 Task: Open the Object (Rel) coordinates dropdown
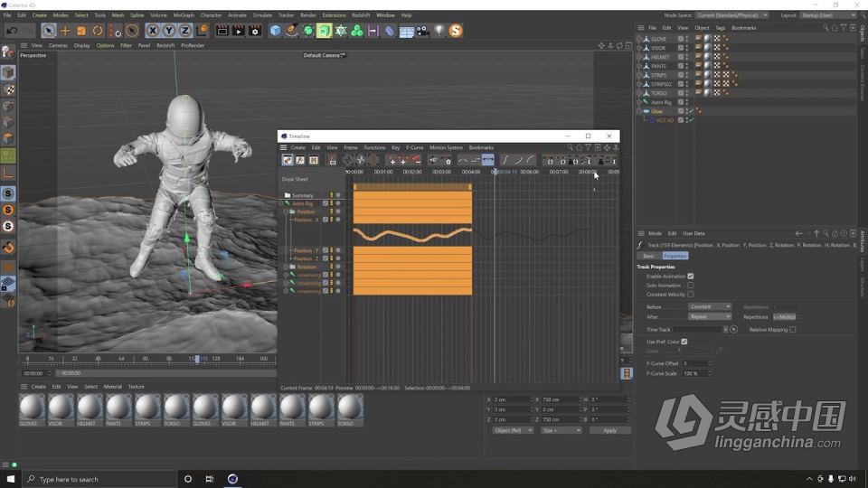click(x=513, y=430)
